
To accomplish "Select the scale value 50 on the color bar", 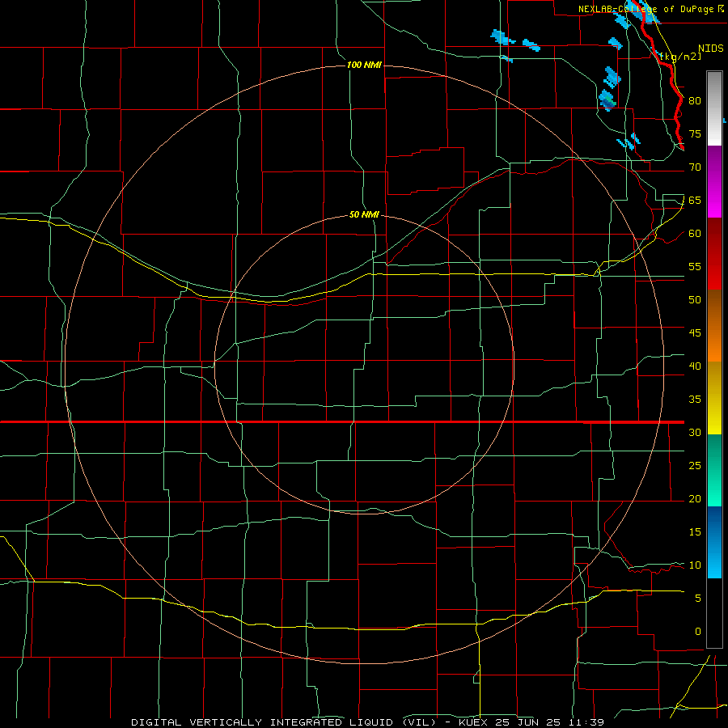I will (x=695, y=300).
